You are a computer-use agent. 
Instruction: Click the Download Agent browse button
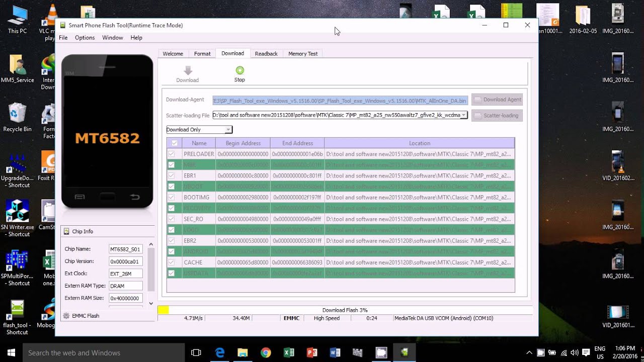pos(497,100)
